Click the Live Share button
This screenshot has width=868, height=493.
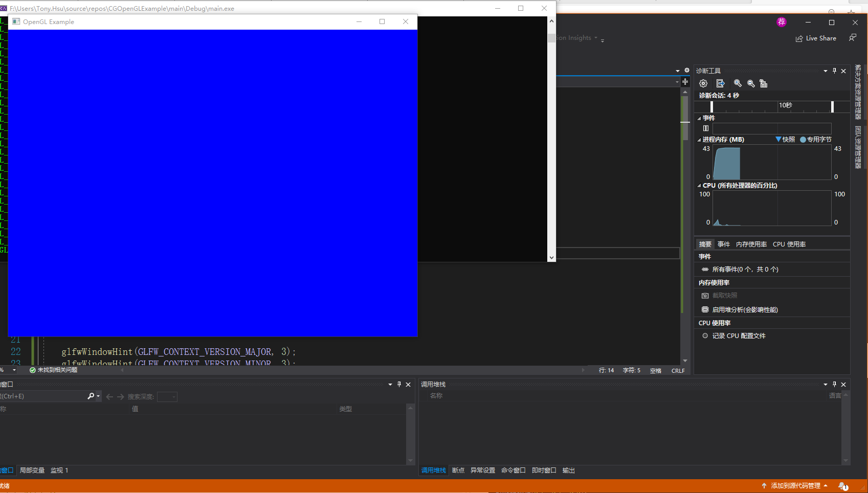[816, 38]
